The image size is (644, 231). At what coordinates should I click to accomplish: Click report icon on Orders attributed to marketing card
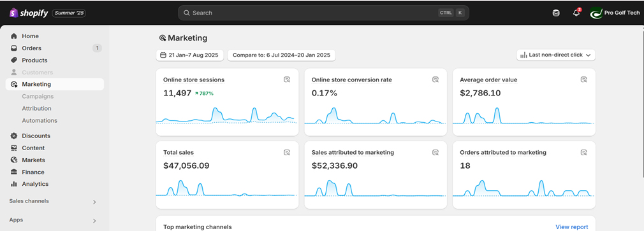(x=583, y=152)
